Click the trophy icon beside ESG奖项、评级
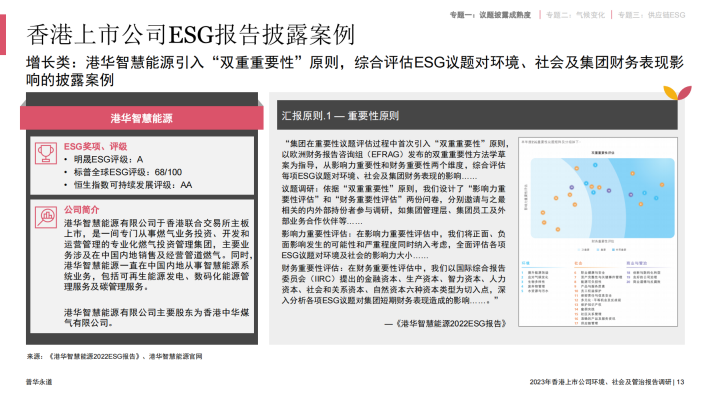The width and height of the screenshot is (710, 399). pos(46,153)
